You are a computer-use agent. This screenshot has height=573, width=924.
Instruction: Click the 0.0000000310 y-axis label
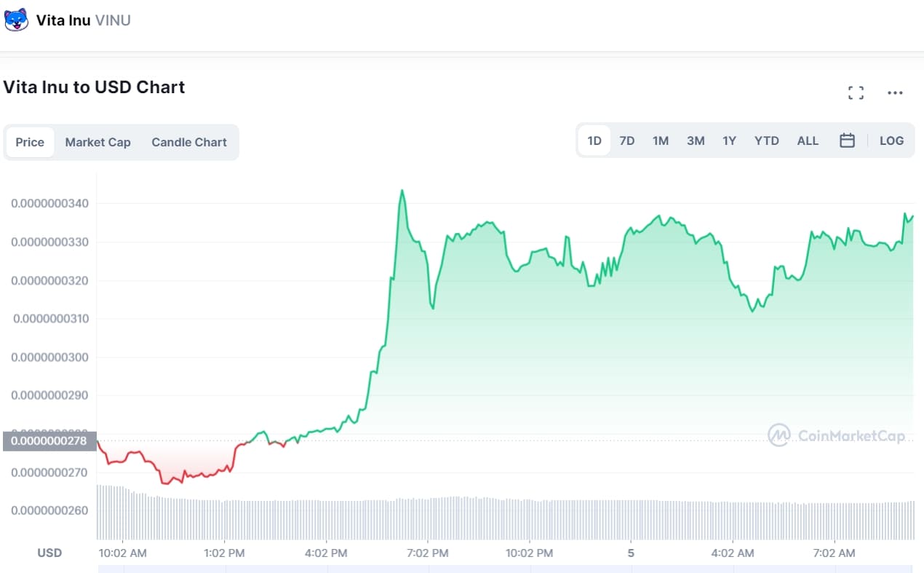(51, 319)
